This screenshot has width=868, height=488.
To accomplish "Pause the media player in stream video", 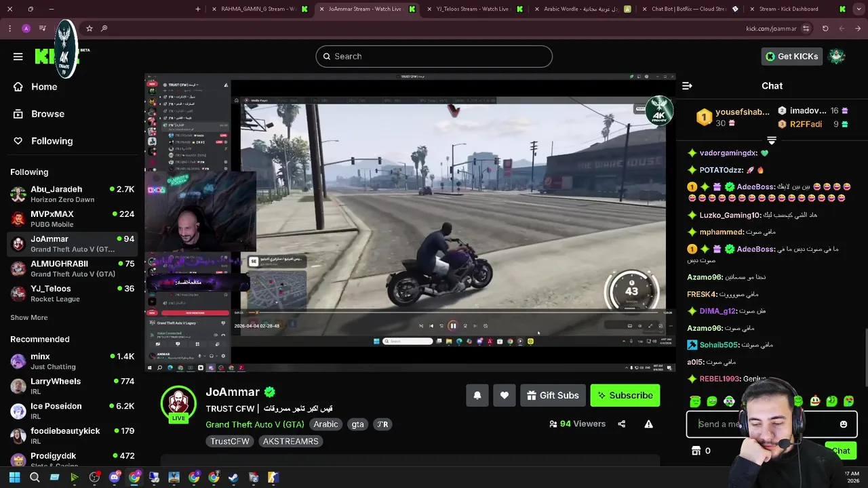I will click(x=453, y=326).
